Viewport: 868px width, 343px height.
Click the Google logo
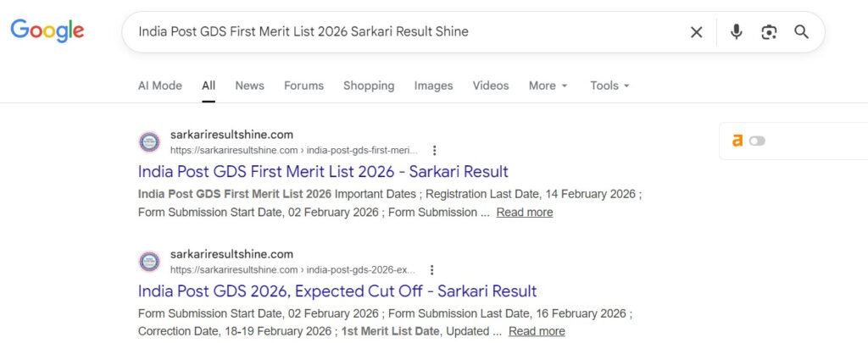47,31
